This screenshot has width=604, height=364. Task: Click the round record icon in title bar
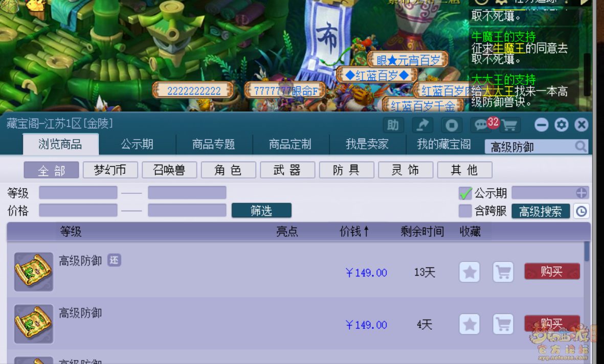coord(452,125)
